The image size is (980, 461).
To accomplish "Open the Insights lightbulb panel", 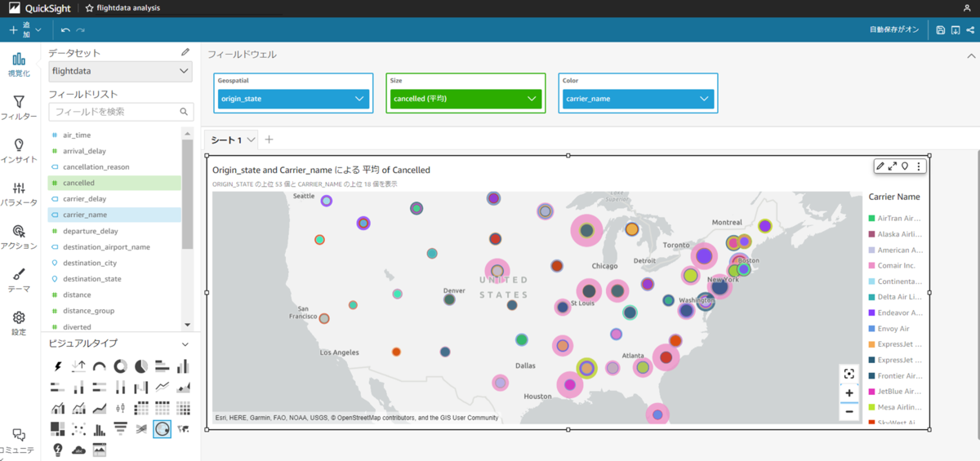I will (x=18, y=151).
